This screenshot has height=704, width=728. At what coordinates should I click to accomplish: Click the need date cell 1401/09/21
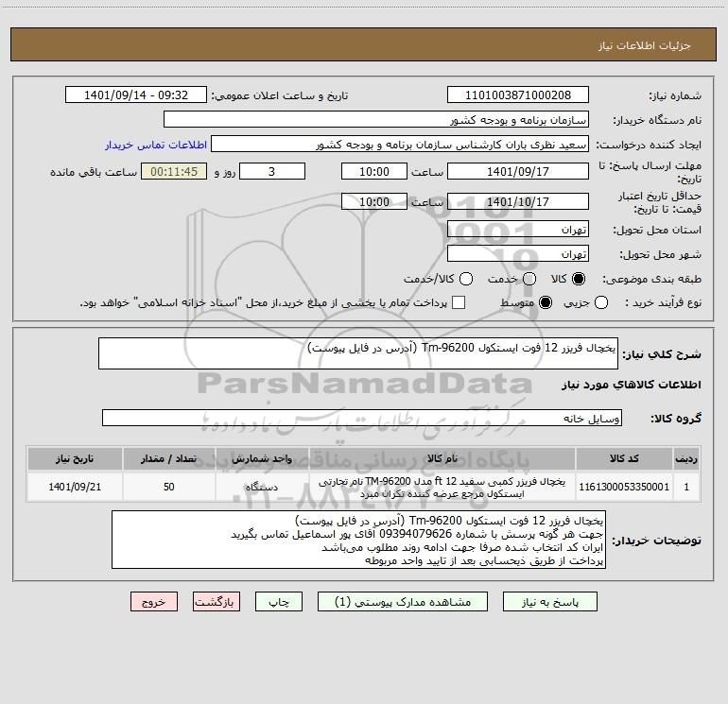tap(75, 487)
